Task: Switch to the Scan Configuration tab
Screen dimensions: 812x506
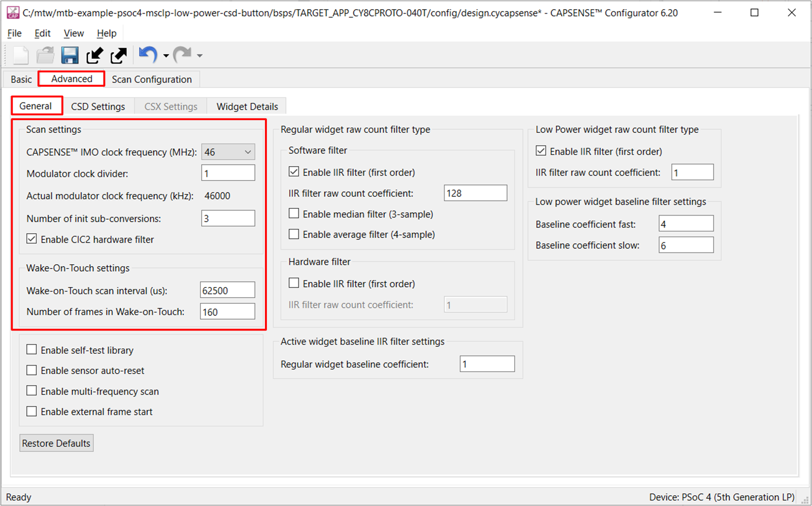Action: pyautogui.click(x=152, y=80)
